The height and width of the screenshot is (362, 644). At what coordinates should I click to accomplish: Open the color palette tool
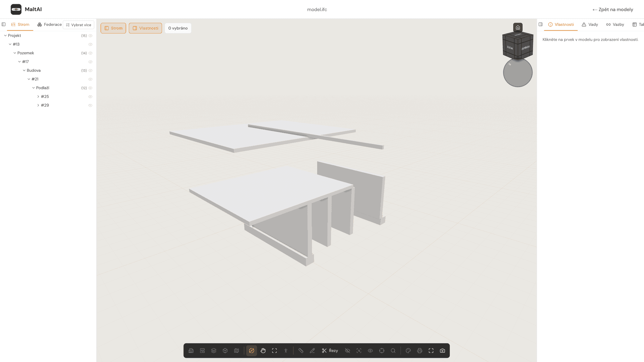pos(408,351)
